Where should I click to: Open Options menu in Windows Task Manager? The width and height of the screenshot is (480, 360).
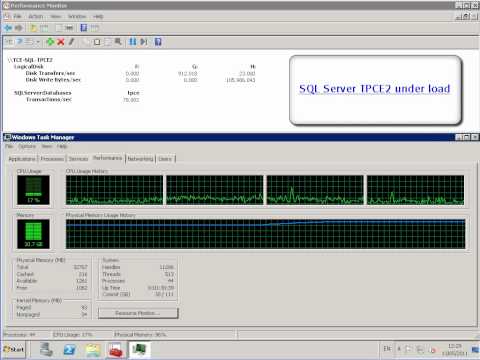[x=27, y=146]
